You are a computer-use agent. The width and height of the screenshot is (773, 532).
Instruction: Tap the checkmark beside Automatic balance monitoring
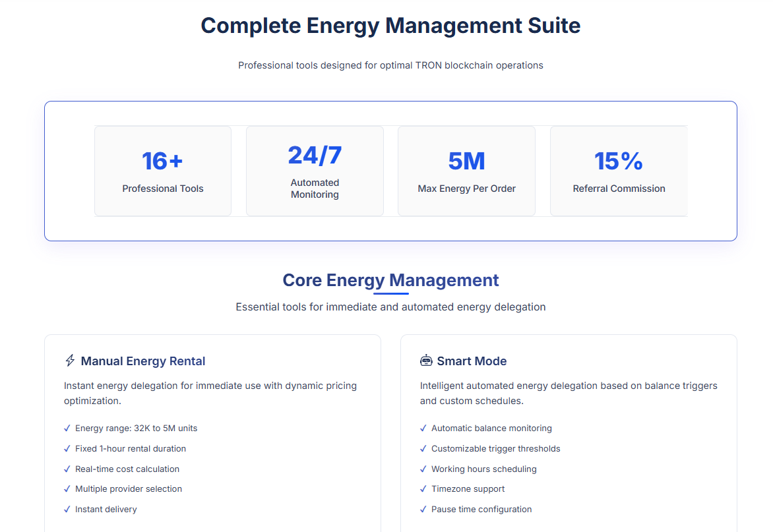[423, 429]
